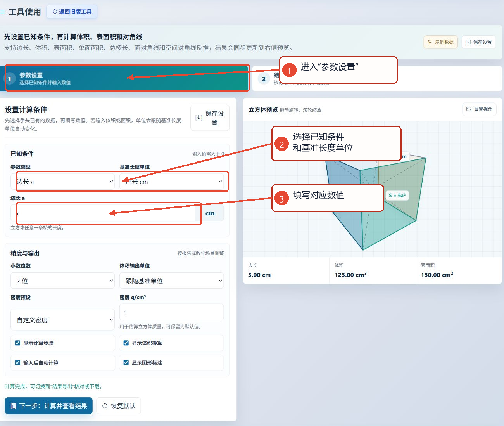Open the 体积输出单位 dropdown

click(x=171, y=281)
